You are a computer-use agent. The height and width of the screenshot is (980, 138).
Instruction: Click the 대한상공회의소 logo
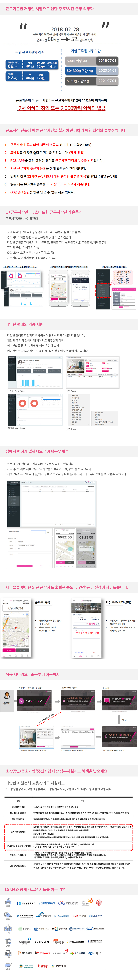26,904
